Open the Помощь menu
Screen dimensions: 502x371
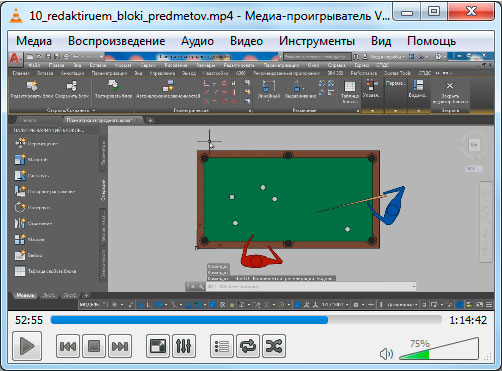[431, 41]
